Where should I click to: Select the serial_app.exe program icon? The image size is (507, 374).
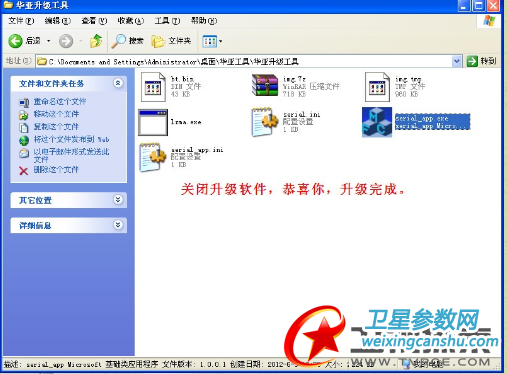pyautogui.click(x=377, y=122)
